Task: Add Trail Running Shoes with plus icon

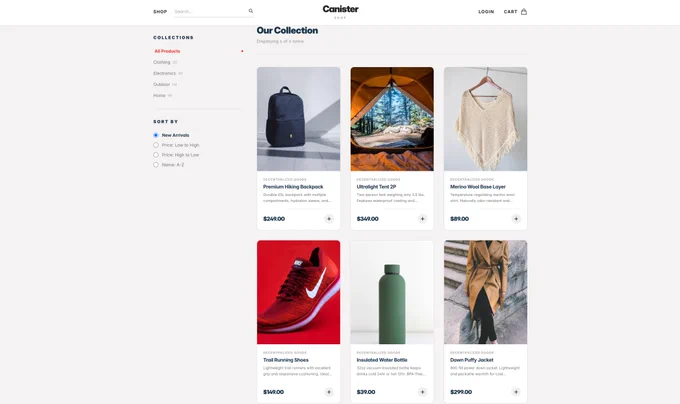Action: pos(329,392)
